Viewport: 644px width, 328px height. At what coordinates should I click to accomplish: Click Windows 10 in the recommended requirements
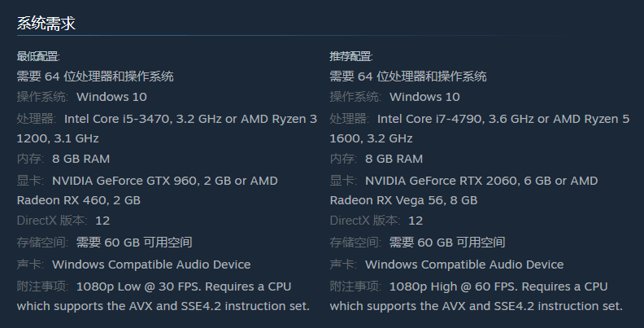424,97
